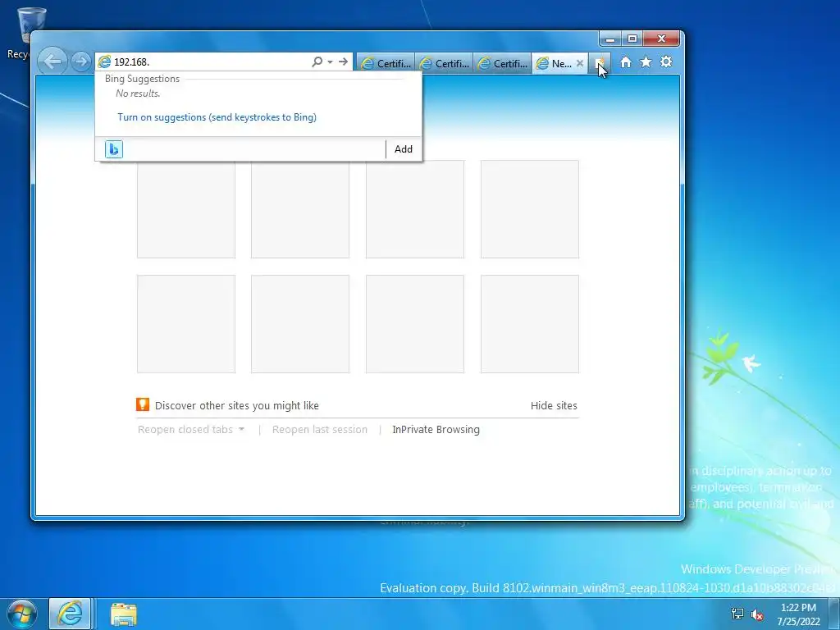Switch to the first Certifi... tab

click(386, 63)
